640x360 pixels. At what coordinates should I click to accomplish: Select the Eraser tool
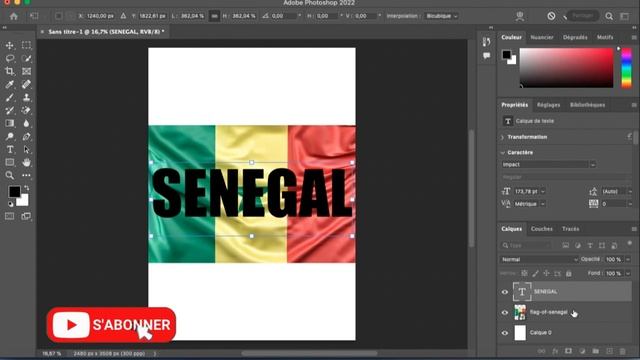point(27,110)
